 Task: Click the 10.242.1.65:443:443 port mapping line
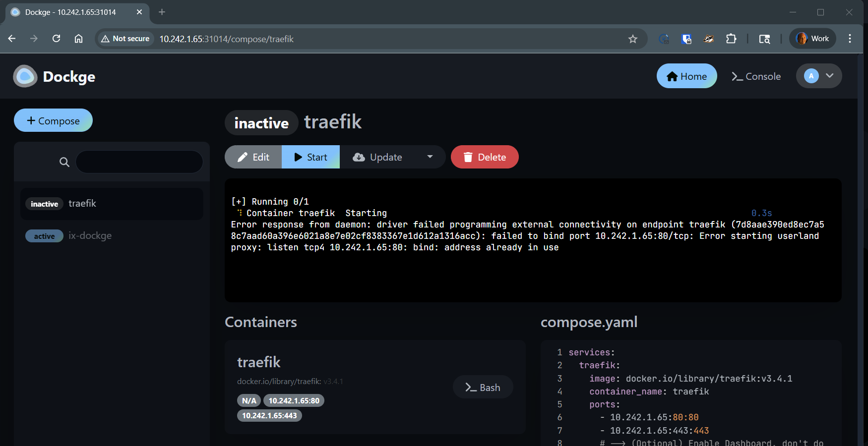(654, 431)
